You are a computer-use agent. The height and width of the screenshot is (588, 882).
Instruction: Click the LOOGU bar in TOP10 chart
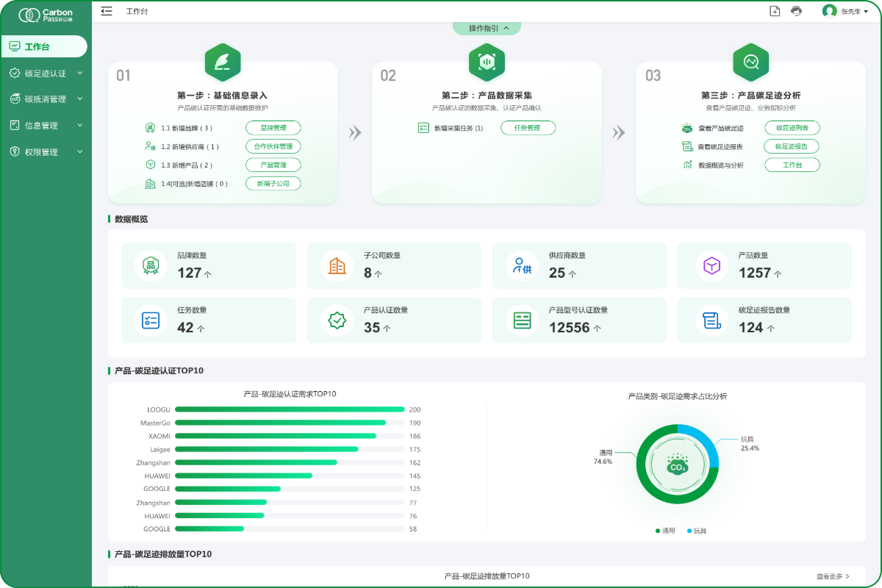tap(290, 409)
